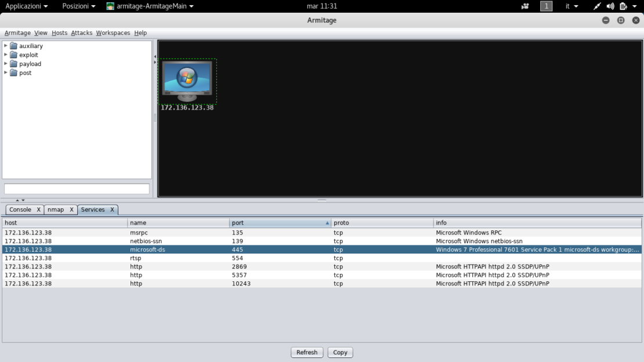Copy the services list
This screenshot has height=362, width=644.
click(x=340, y=352)
